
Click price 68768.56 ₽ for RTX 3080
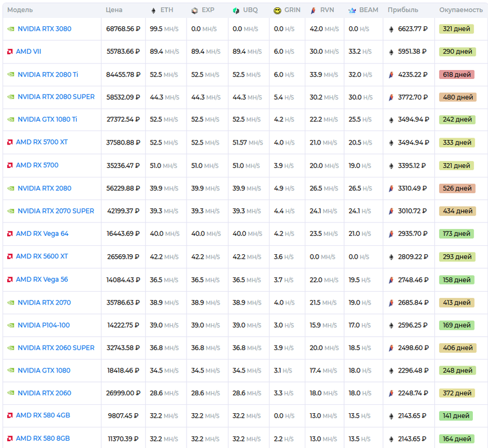(x=123, y=29)
